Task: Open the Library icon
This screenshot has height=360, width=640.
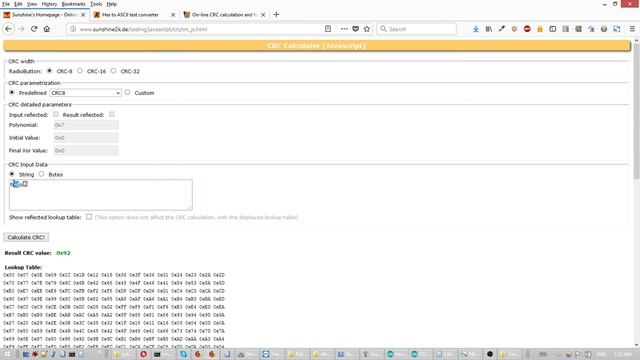Action: pyautogui.click(x=489, y=29)
